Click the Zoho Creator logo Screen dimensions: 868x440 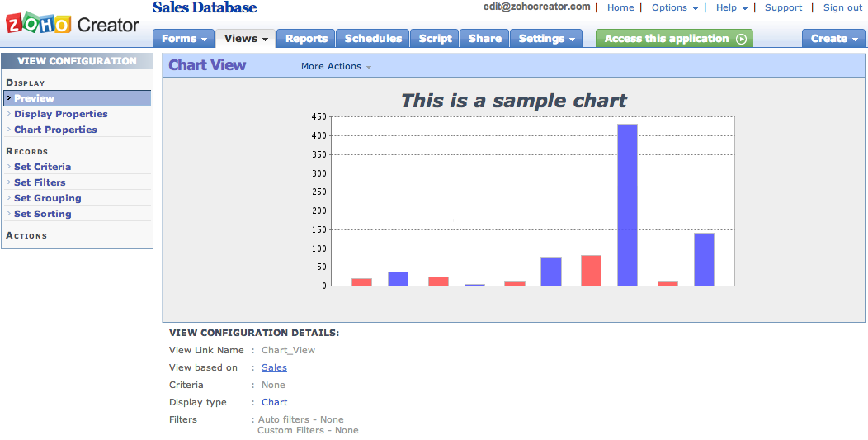click(73, 24)
